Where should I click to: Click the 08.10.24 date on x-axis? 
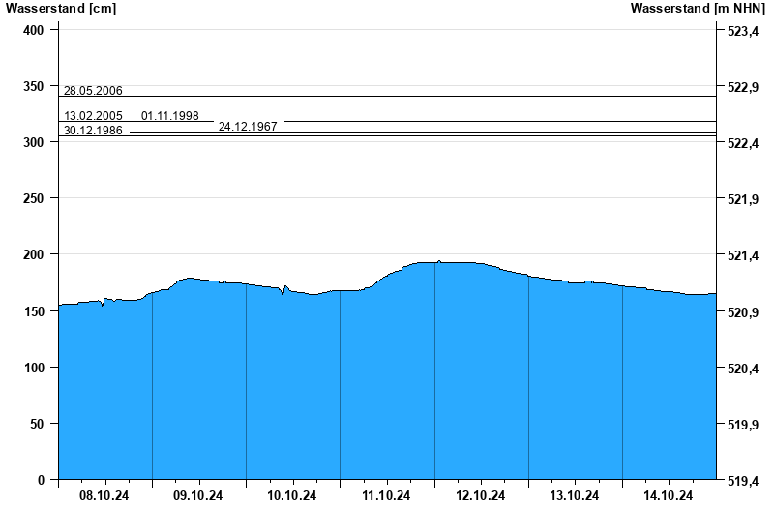(x=104, y=496)
